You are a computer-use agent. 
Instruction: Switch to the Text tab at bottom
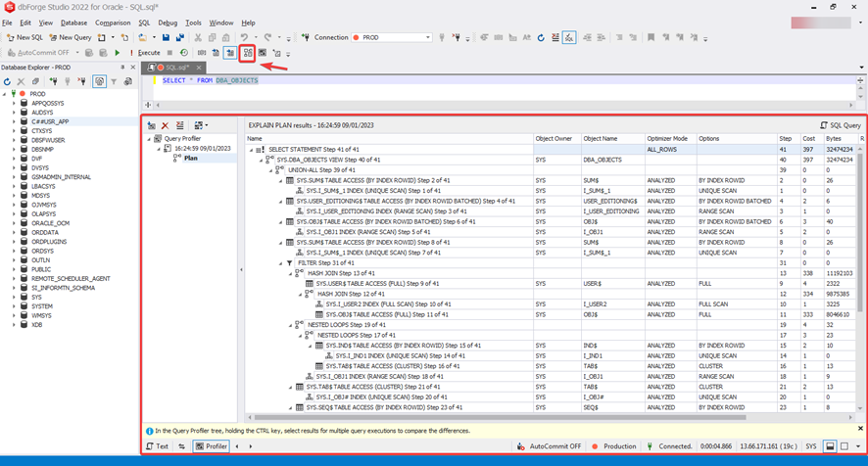pyautogui.click(x=158, y=446)
